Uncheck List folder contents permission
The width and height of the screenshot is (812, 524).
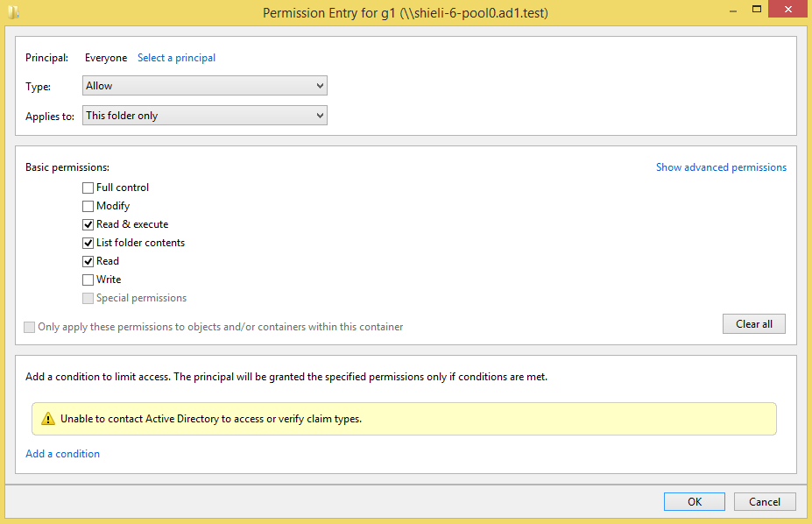click(88, 243)
